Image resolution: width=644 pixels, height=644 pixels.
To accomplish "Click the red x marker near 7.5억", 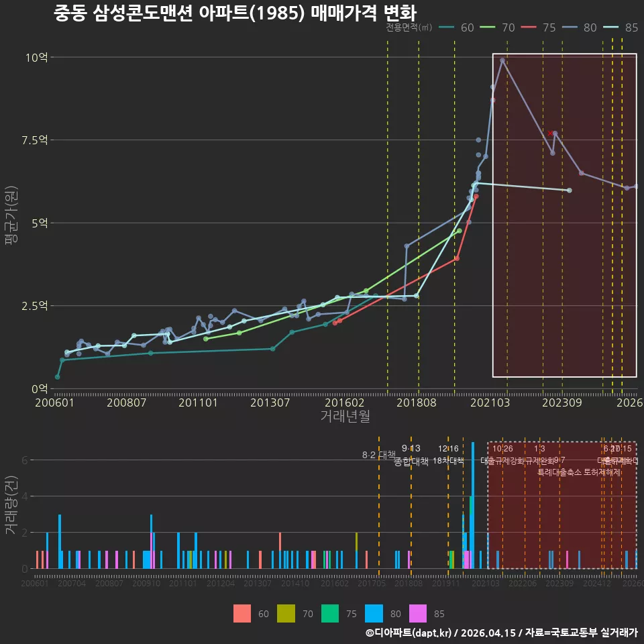I will coord(550,133).
